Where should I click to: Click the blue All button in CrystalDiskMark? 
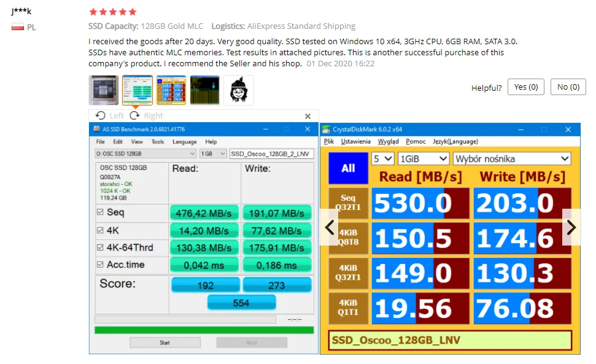(348, 168)
